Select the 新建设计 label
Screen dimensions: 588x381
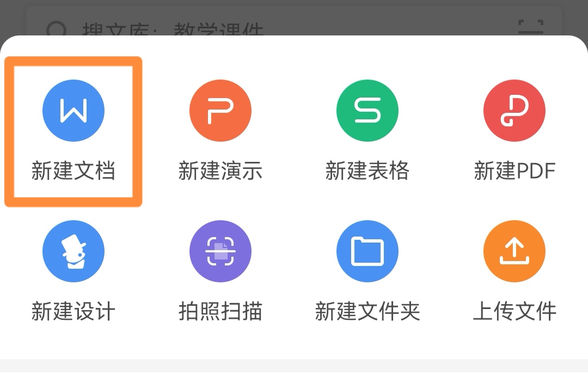73,311
